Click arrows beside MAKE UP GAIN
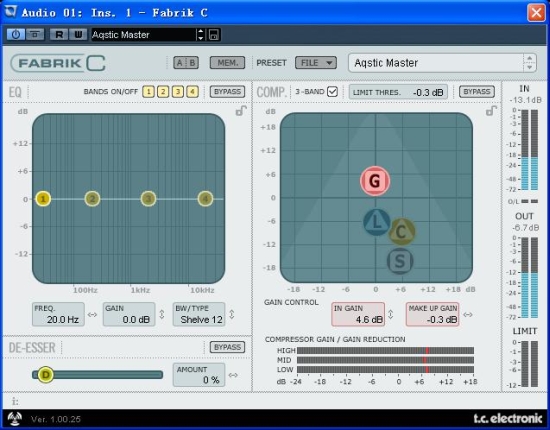 click(468, 315)
